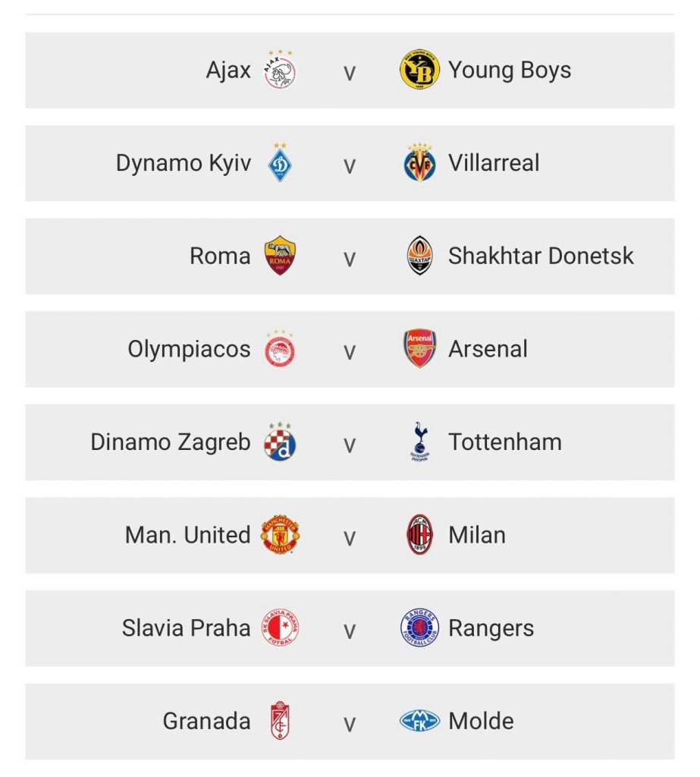Click the Molde FK crest
The width and height of the screenshot is (700, 777).
419,721
